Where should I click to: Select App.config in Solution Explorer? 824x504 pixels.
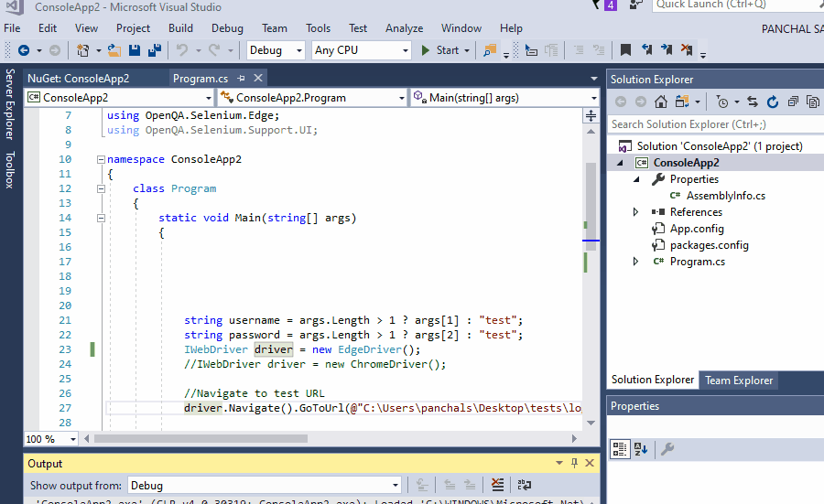(697, 229)
